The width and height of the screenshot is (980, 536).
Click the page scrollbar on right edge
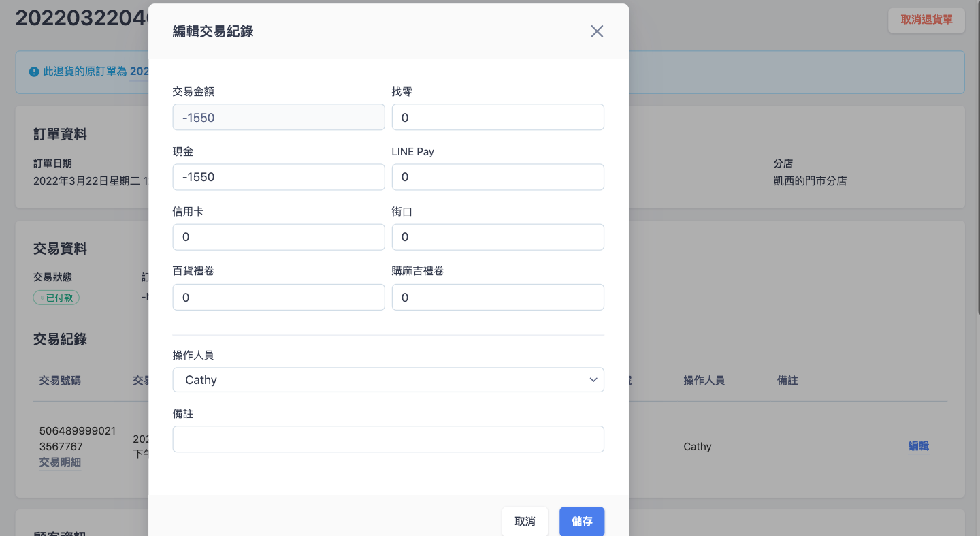pos(977,157)
